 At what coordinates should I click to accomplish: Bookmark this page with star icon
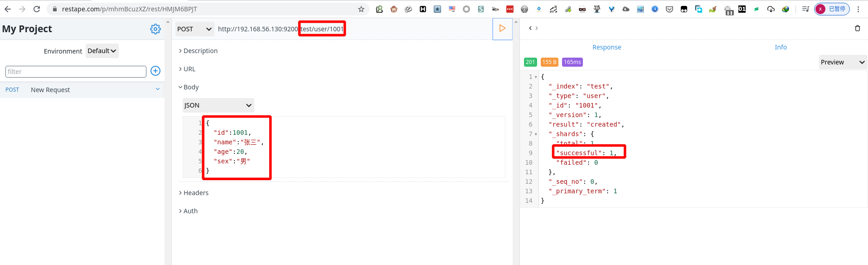tap(361, 9)
